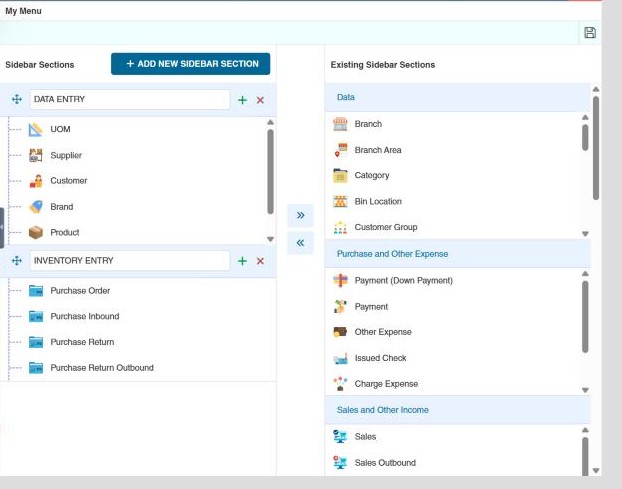Select the Sales and Other Income header

tap(457, 410)
